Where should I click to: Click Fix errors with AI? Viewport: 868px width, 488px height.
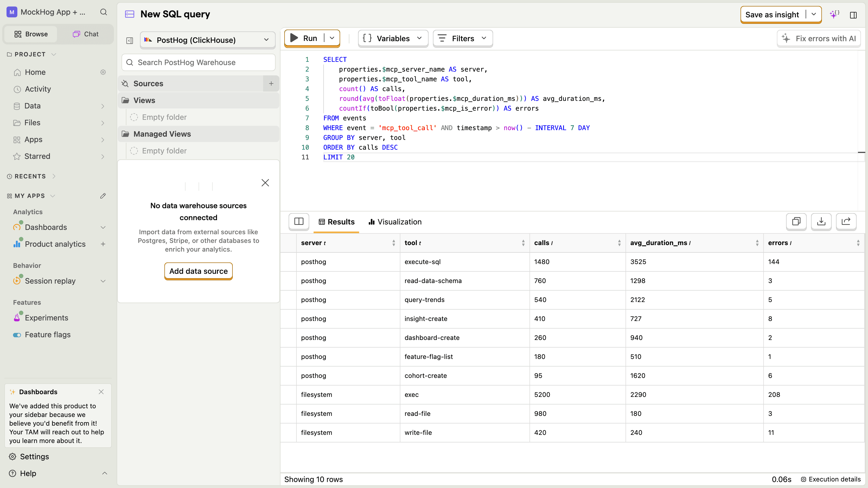(819, 38)
